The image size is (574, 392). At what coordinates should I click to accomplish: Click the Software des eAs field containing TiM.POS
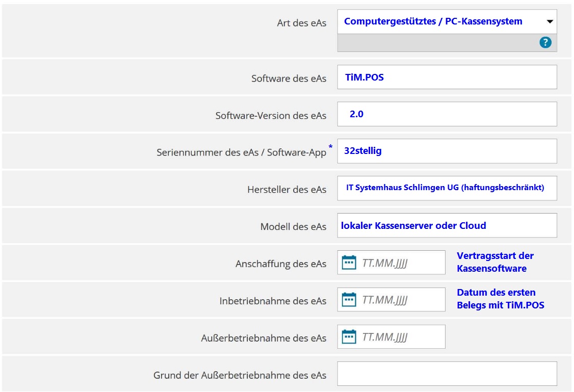[x=447, y=77]
